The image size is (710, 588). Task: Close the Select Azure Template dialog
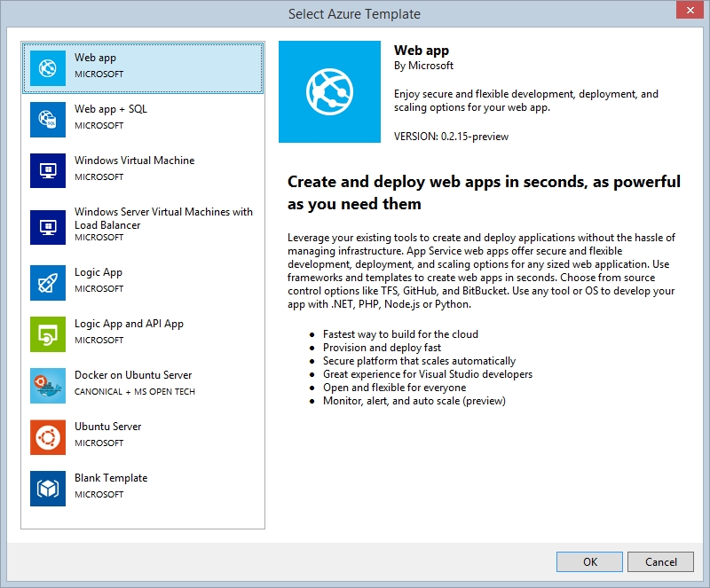click(690, 10)
